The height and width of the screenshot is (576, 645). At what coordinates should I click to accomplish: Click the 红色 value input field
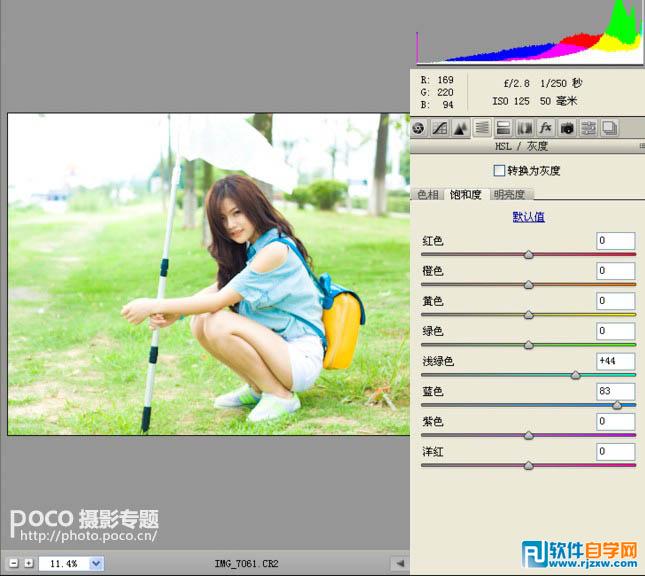615,241
